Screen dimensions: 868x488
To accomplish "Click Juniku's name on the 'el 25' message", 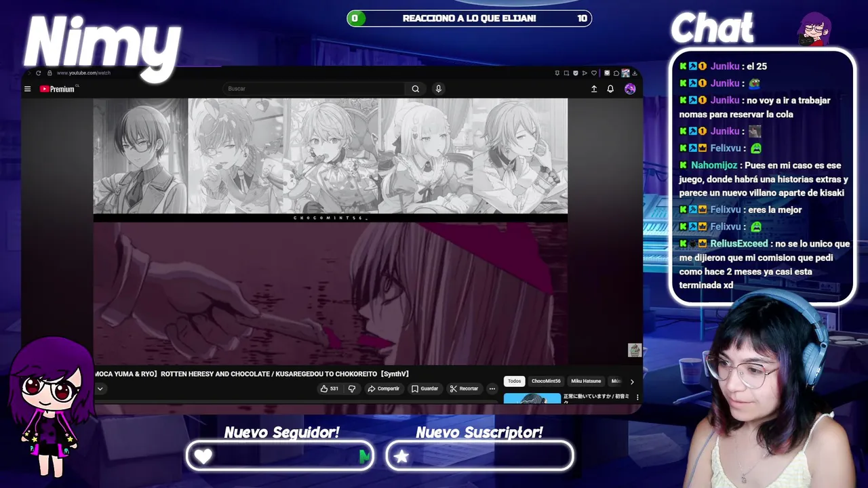I will [724, 66].
